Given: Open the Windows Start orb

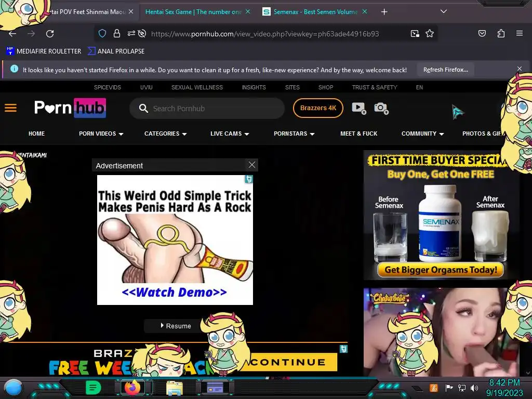Looking at the screenshot, I should 14,388.
